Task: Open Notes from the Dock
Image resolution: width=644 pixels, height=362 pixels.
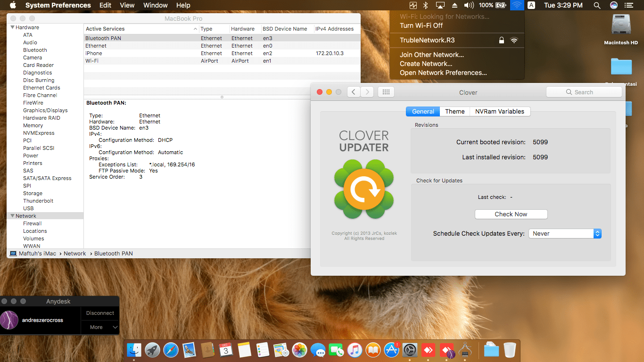Action: click(x=244, y=350)
